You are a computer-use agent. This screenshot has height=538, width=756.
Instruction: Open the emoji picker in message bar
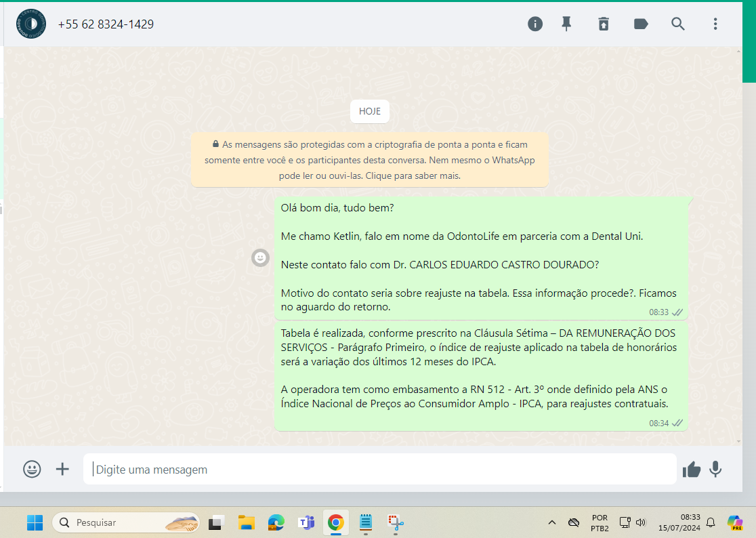32,469
